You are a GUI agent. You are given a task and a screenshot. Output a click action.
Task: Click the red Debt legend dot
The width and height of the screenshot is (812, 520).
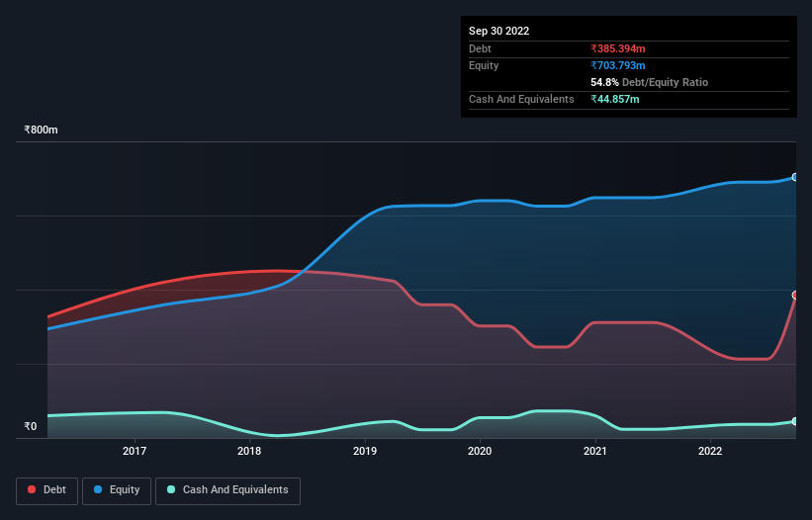32,489
